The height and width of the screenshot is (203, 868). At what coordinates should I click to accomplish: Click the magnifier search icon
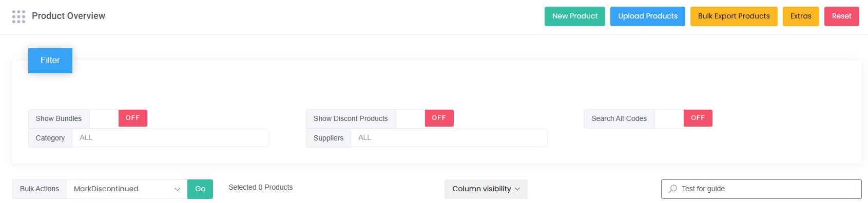673,189
